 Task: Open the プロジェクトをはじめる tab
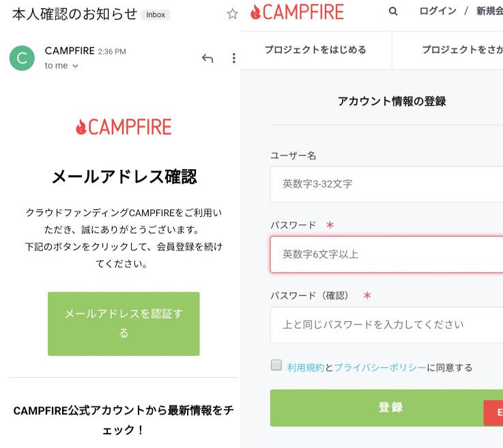[x=315, y=50]
